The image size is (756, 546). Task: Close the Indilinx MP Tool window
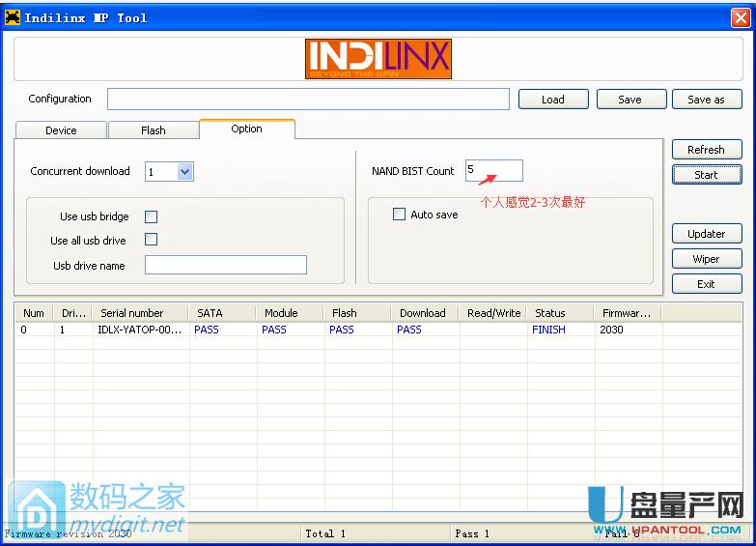click(739, 17)
